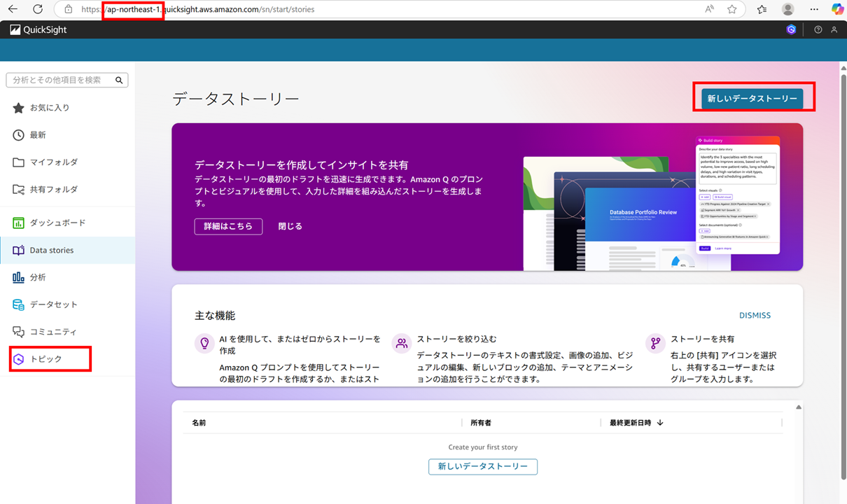This screenshot has width=847, height=504.
Task: Click the お気に入り star icon
Action: pyautogui.click(x=18, y=108)
